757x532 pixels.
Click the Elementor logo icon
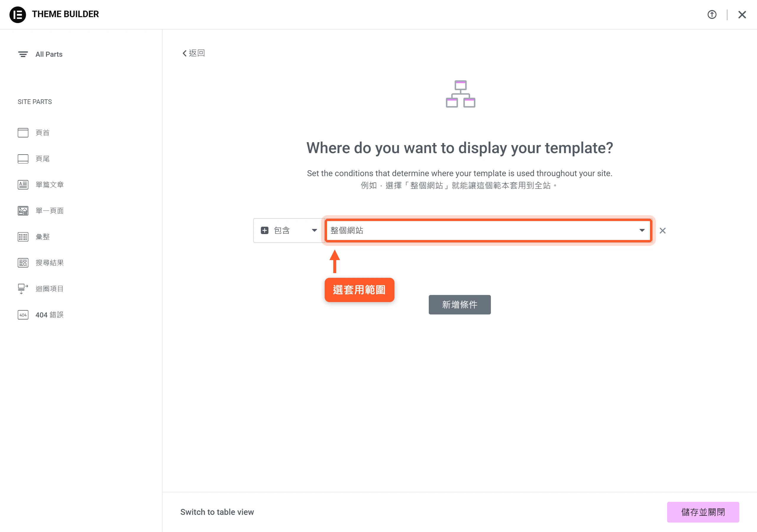[17, 14]
